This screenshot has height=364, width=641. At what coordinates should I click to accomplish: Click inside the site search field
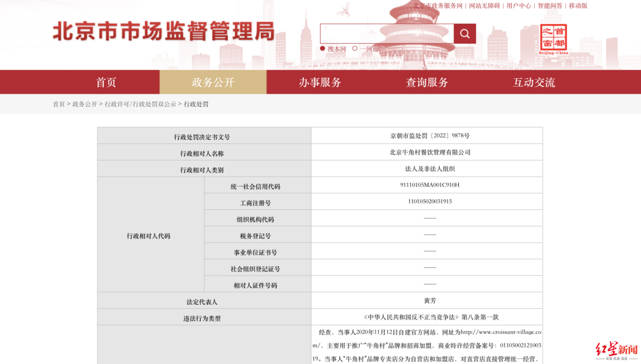[387, 34]
